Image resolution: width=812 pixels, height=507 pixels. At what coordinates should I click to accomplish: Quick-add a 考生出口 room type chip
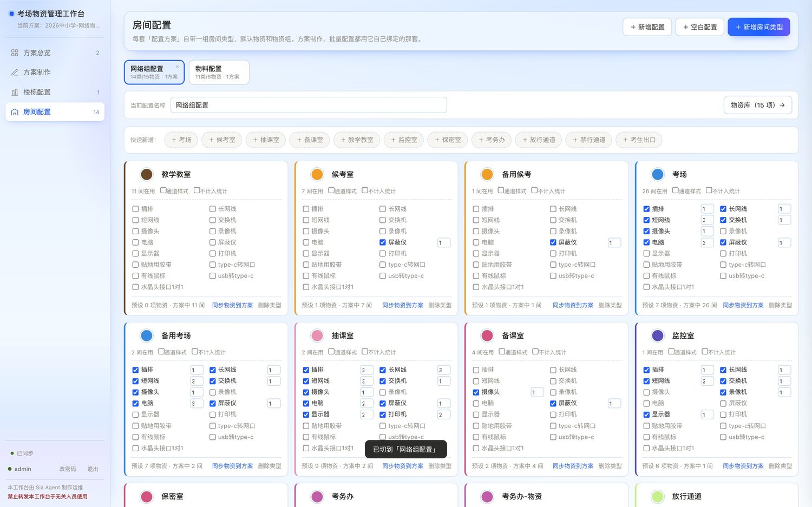coord(639,140)
